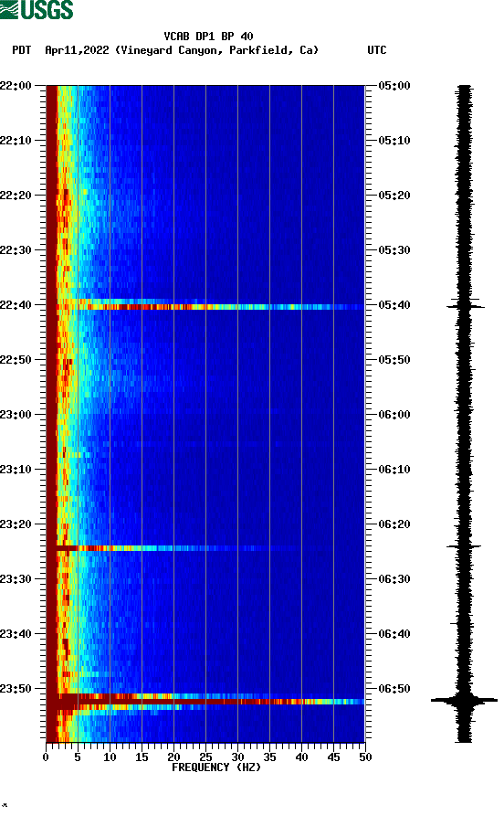Click the strong event band after 23:50
The width and height of the screenshot is (504, 815).
coord(205,702)
